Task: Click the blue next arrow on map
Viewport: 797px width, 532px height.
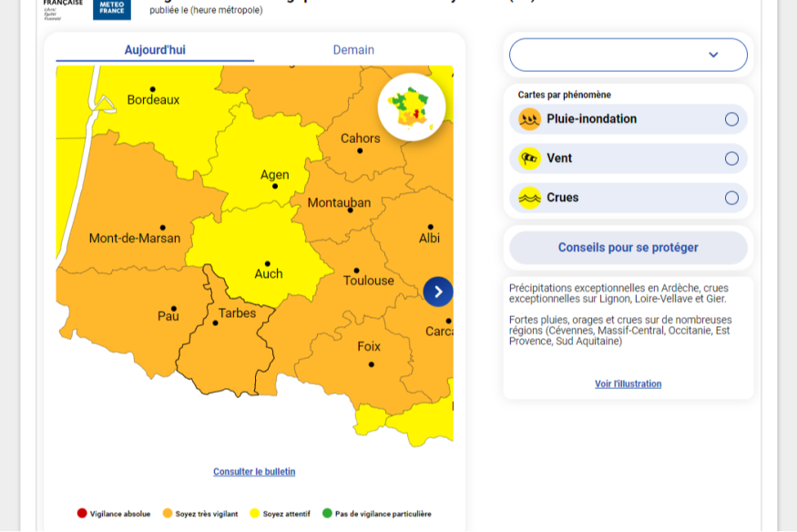Action: (x=438, y=292)
